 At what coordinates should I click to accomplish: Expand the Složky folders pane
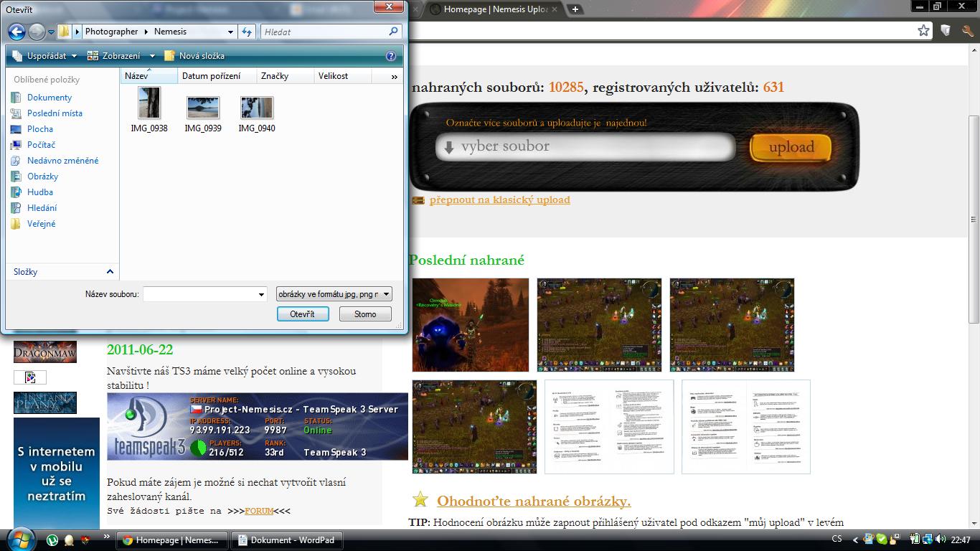point(62,272)
